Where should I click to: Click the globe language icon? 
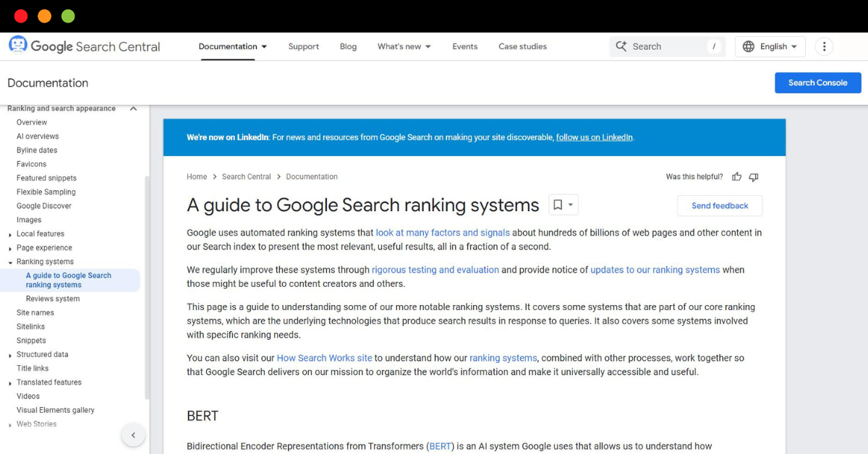tap(749, 46)
